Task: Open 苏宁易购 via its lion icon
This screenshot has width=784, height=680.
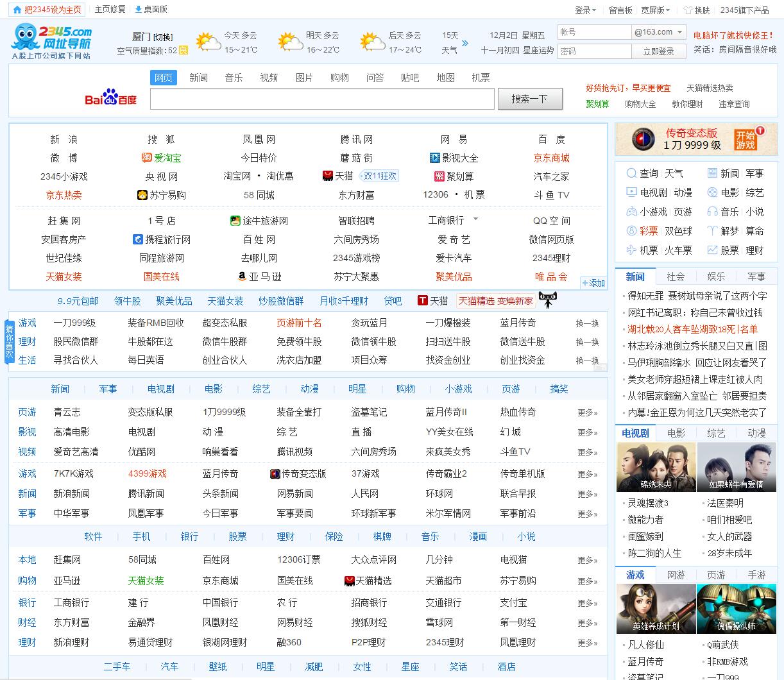Action: 142,195
